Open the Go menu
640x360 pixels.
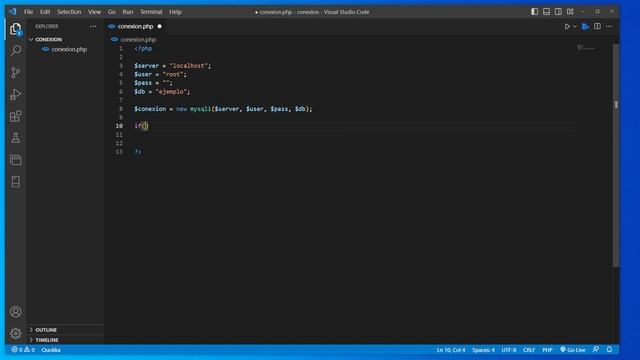click(111, 12)
